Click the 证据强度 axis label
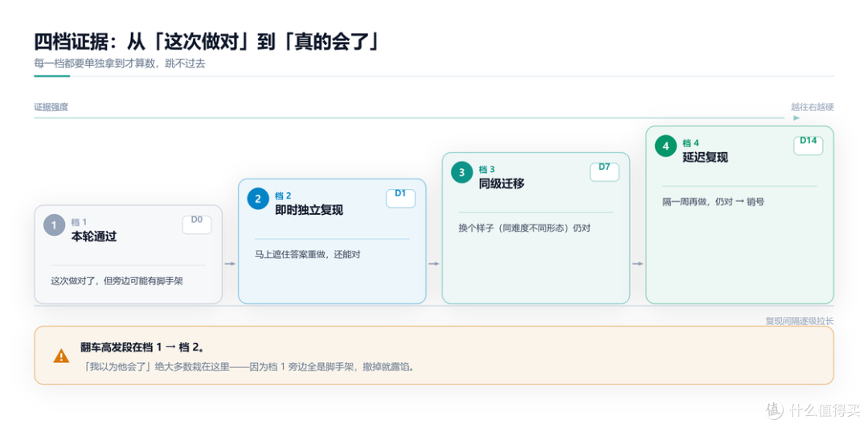 click(51, 107)
